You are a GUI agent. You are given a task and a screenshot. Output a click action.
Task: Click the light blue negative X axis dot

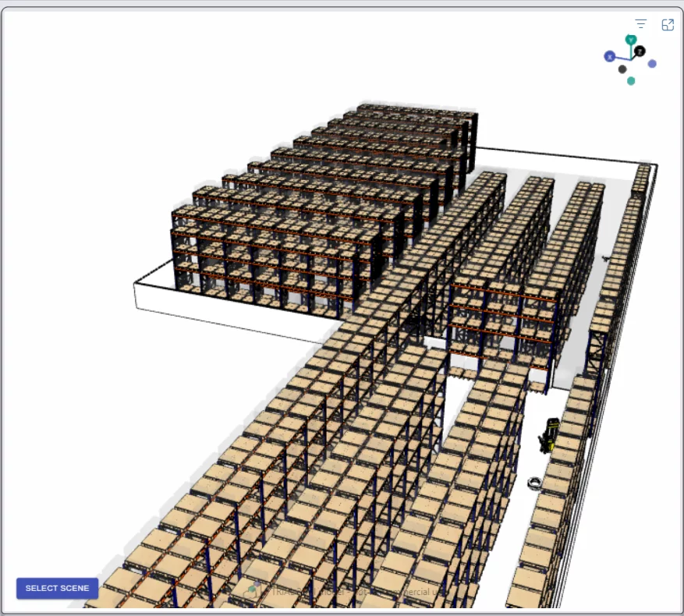tap(652, 64)
